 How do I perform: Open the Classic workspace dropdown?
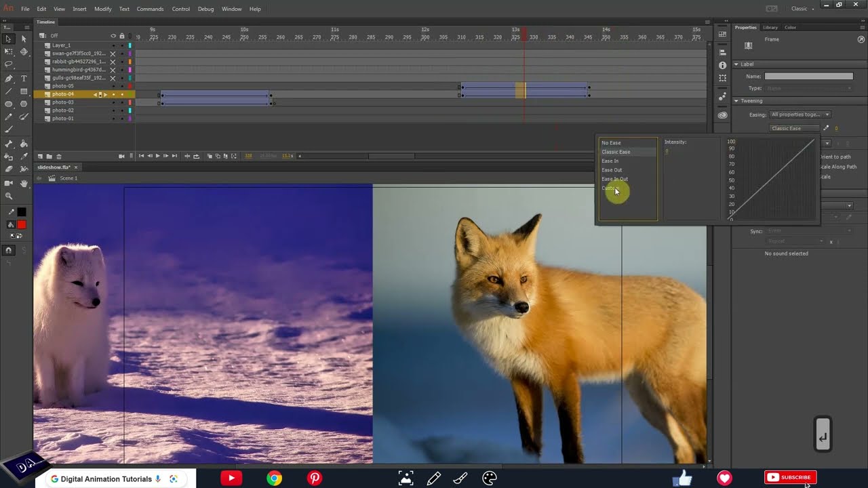tap(803, 9)
